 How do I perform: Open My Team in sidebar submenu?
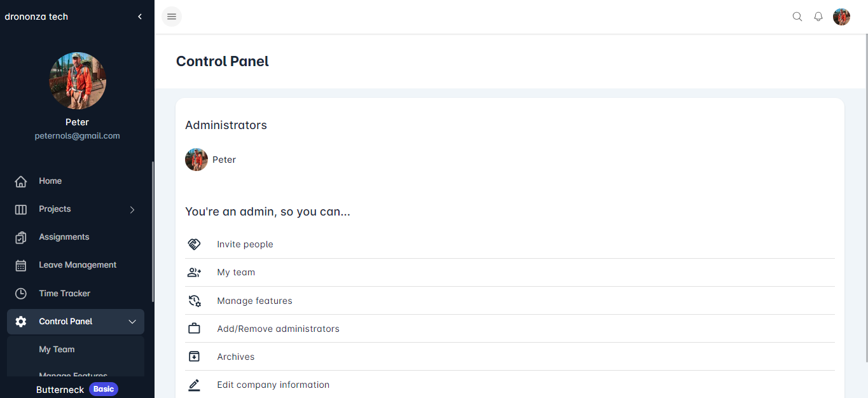(57, 350)
